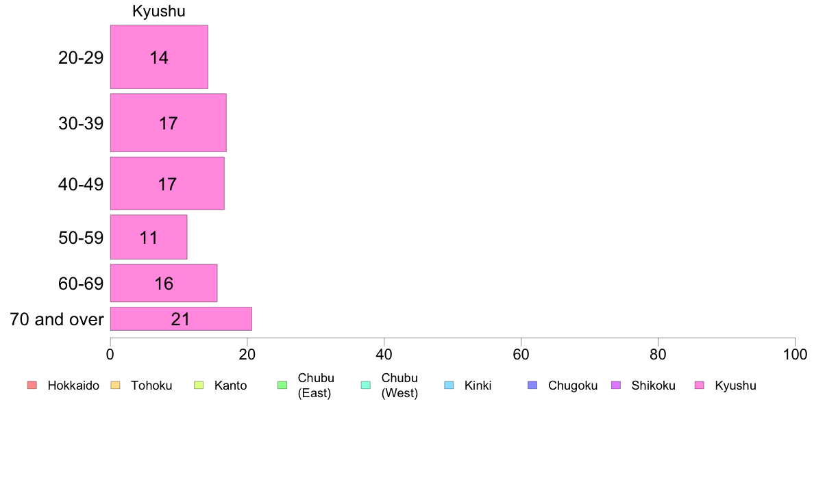Click the Chugoku blue legend swatch

click(532, 385)
